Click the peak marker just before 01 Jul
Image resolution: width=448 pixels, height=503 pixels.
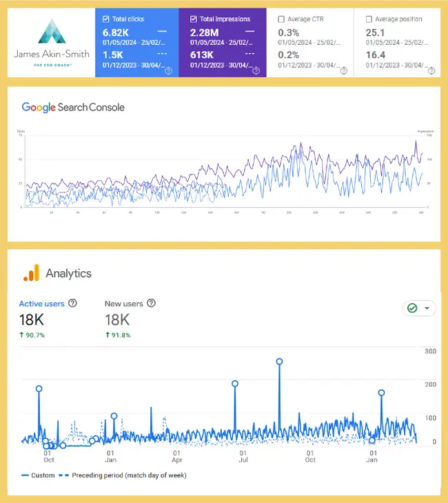click(235, 384)
